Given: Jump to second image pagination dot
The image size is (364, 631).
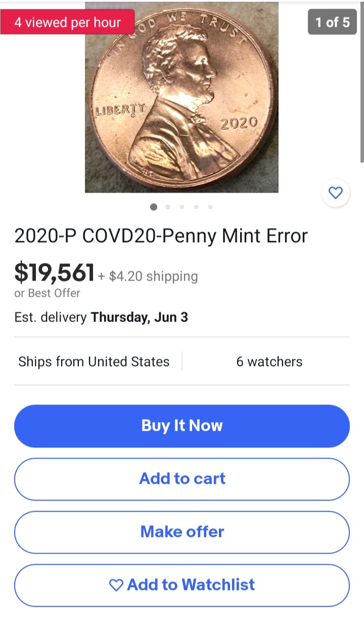Looking at the screenshot, I should click(168, 207).
